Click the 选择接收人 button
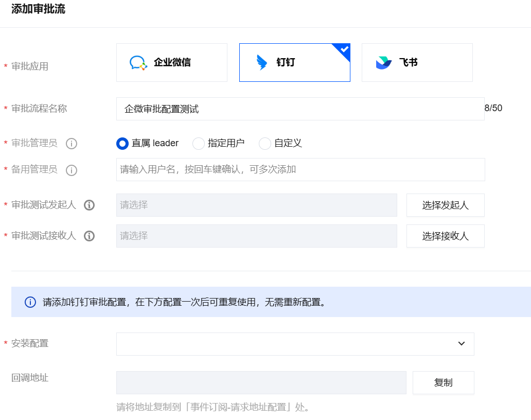Viewport: 531px width, 420px height. (x=445, y=236)
